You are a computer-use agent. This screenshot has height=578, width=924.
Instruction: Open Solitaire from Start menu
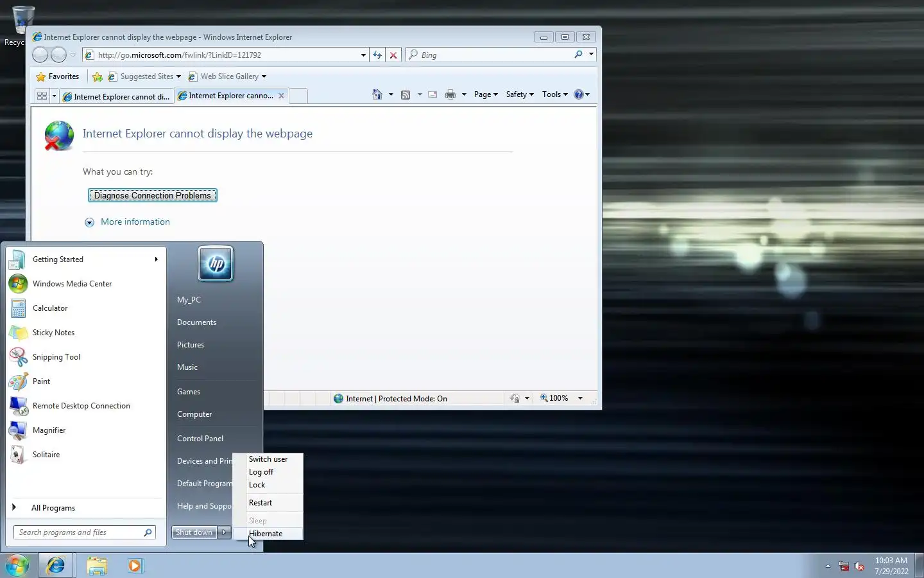[x=86, y=455]
